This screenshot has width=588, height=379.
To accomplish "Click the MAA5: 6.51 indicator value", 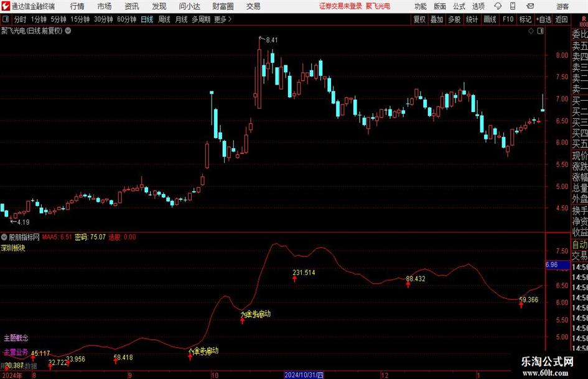I will [57, 237].
